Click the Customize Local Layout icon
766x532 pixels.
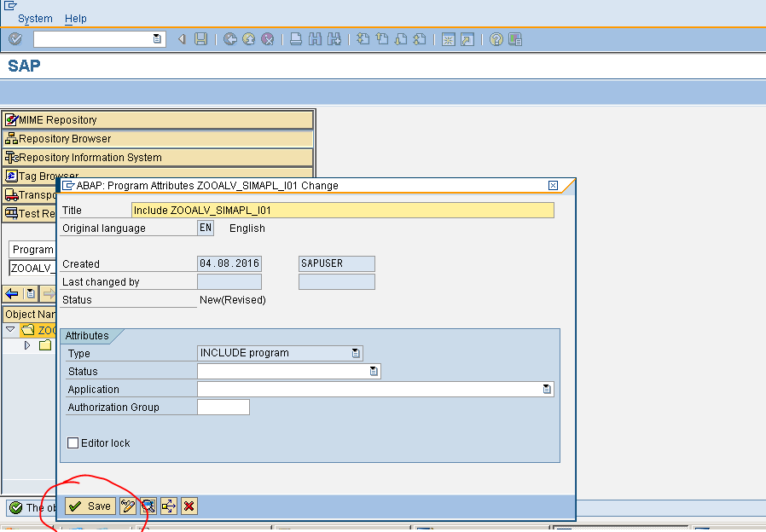point(515,39)
